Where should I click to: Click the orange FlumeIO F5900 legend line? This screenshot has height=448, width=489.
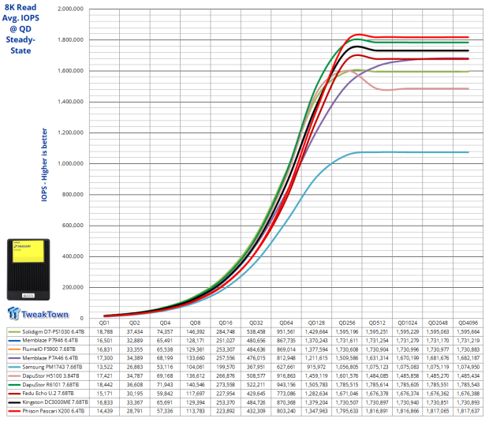tap(14, 349)
